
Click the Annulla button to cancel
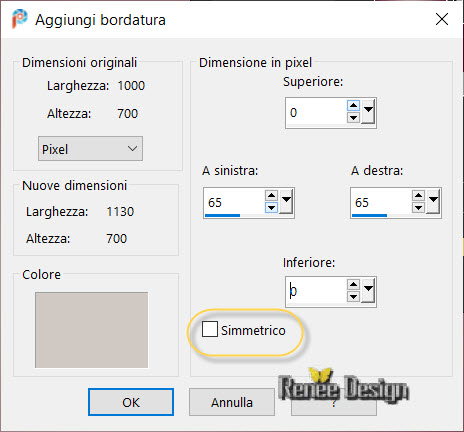[232, 402]
